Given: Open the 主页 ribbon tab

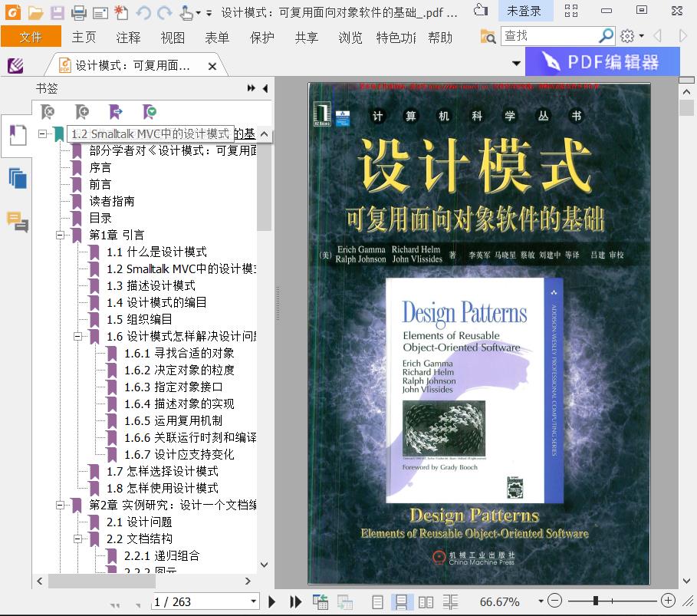Looking at the screenshot, I should pyautogui.click(x=84, y=38).
